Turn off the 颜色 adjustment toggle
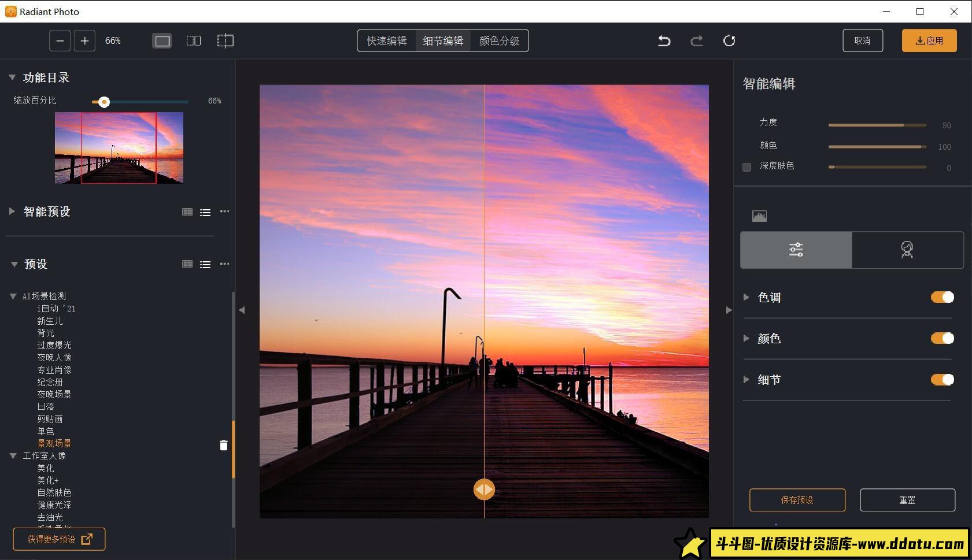Viewport: 972px width, 560px height. (943, 338)
